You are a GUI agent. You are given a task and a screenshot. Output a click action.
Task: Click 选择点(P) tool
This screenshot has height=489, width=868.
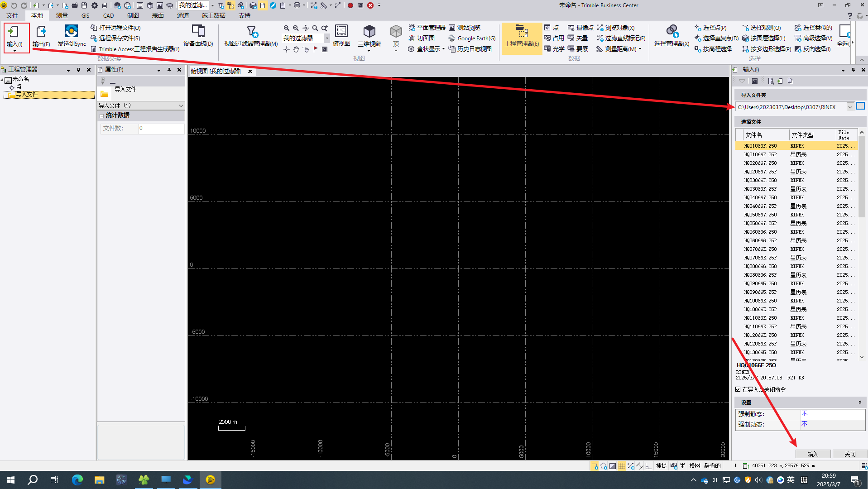(710, 28)
